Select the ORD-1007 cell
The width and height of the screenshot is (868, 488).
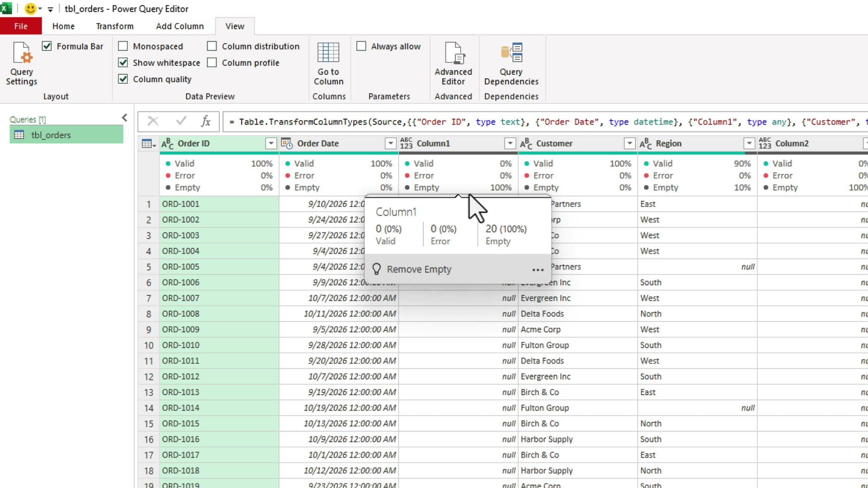tap(219, 298)
